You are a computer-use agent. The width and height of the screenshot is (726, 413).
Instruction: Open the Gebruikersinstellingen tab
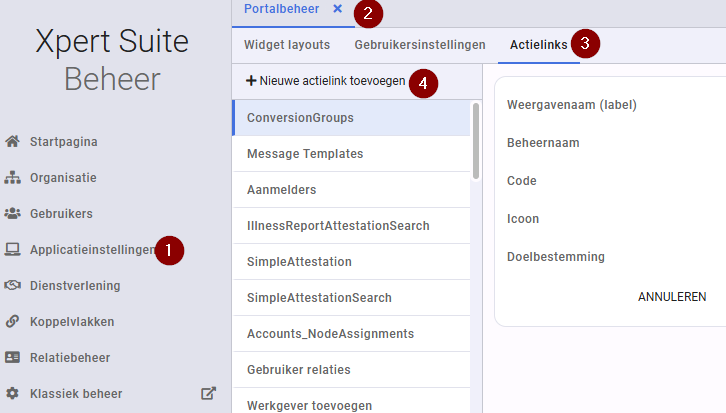coord(420,44)
